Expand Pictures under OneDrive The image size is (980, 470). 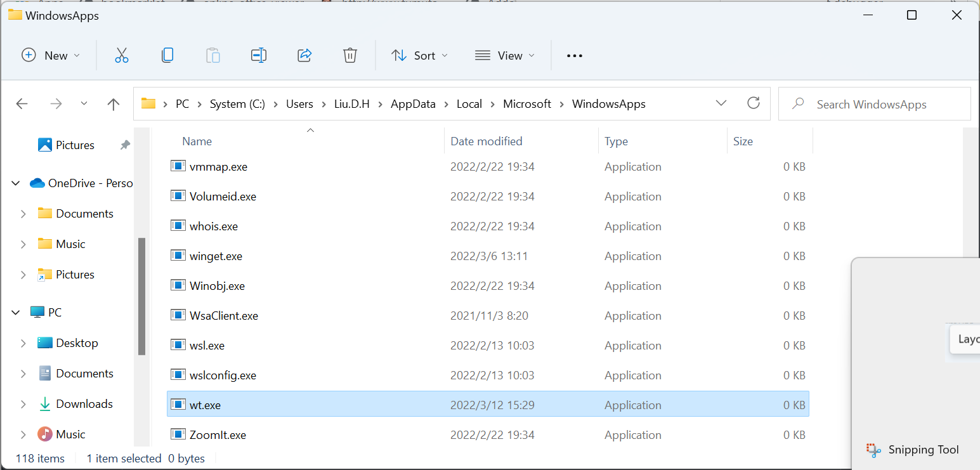23,275
